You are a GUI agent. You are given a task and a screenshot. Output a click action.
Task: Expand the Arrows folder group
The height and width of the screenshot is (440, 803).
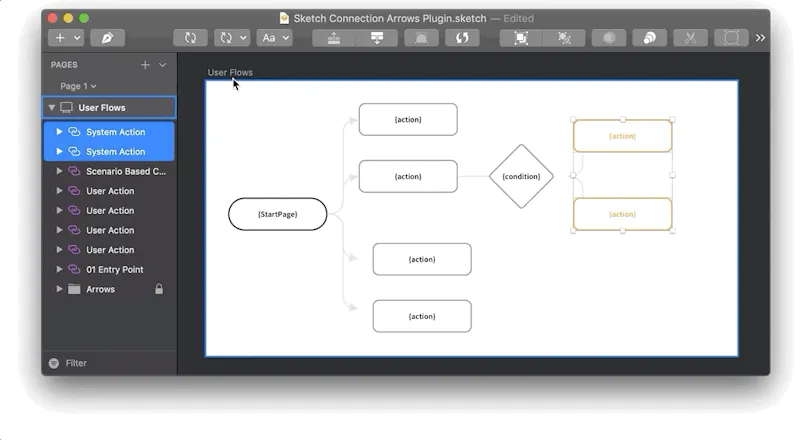tap(59, 289)
